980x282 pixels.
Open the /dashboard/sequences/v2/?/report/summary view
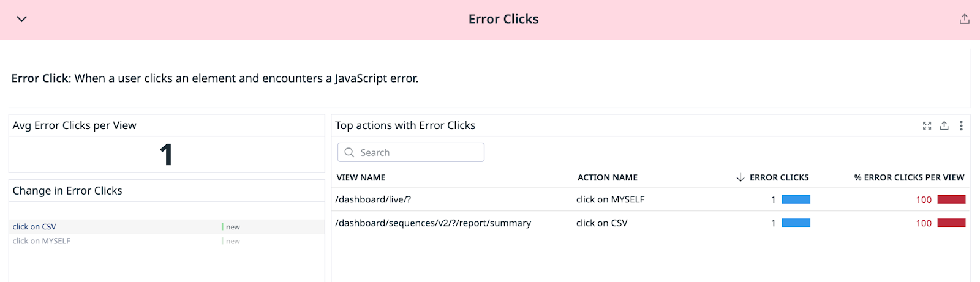[x=433, y=223]
